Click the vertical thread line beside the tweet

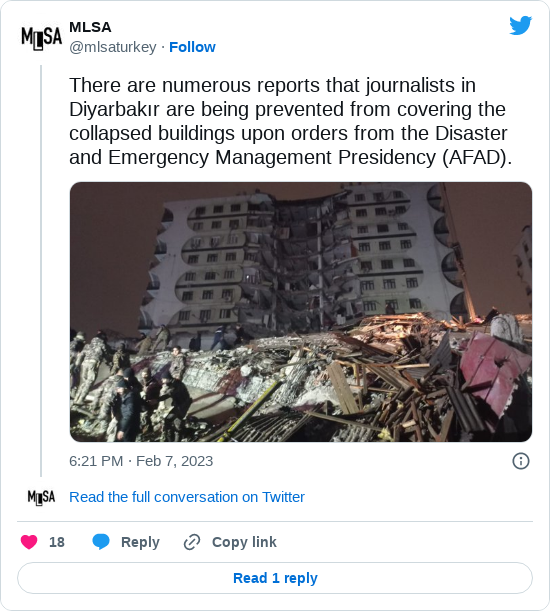pos(41,271)
